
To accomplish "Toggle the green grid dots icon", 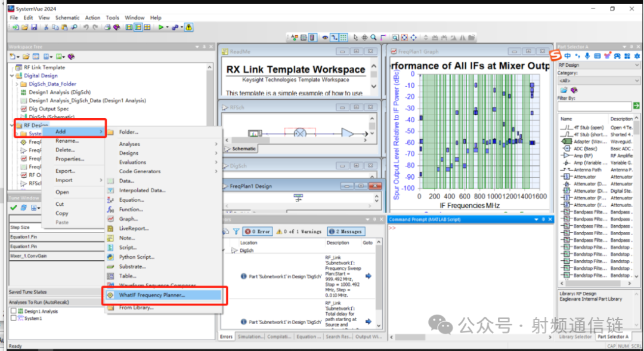I will pyautogui.click(x=344, y=38).
